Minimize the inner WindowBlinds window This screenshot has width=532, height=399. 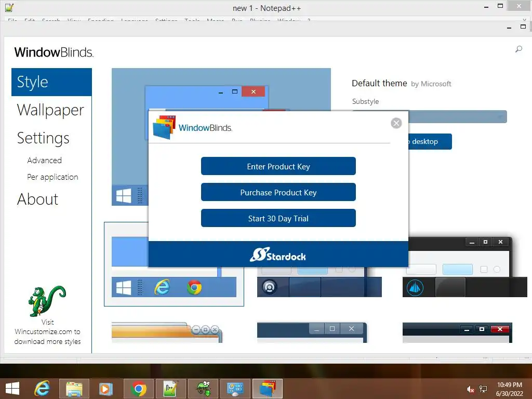tap(509, 28)
